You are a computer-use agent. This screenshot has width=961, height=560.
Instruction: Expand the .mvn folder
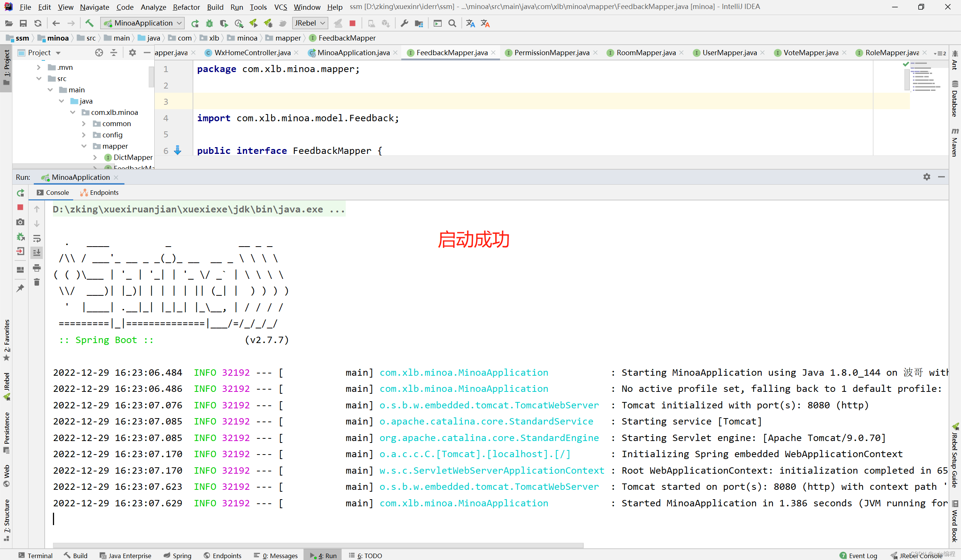pos(39,68)
